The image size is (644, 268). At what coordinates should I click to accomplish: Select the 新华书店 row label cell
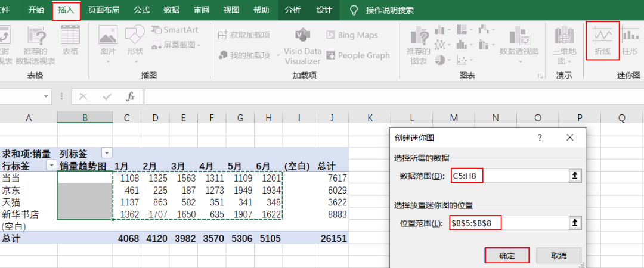[29, 214]
